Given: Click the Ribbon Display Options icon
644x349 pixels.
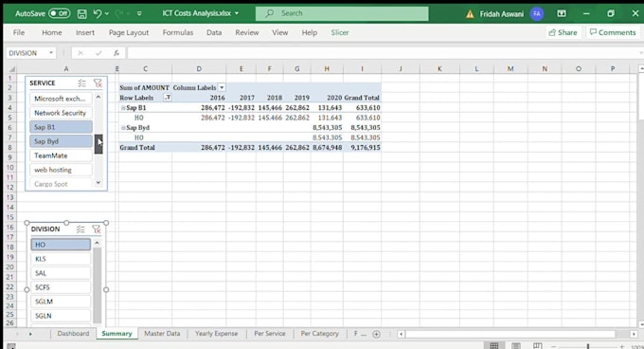Looking at the screenshot, I should pos(562,13).
